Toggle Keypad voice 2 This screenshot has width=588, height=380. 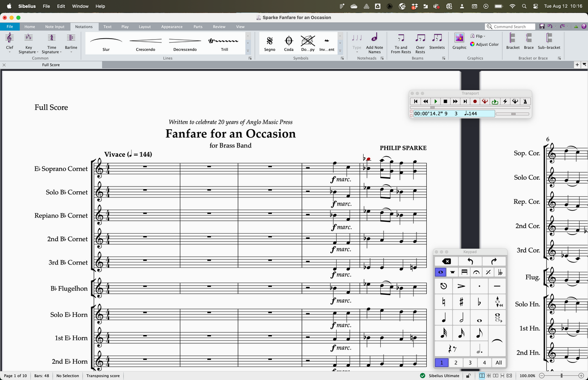(x=456, y=362)
